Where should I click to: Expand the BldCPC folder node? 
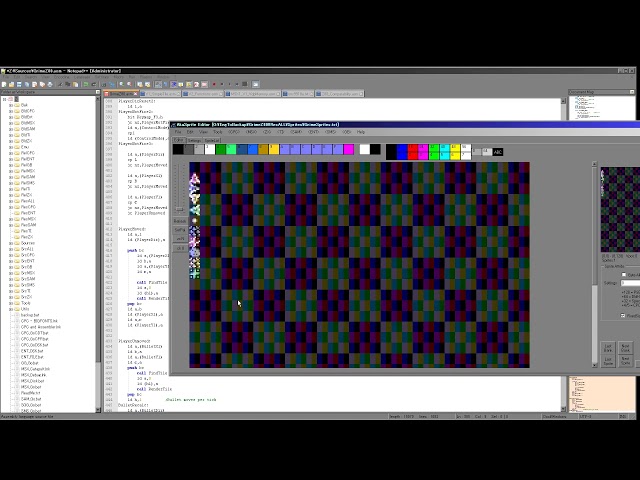[11, 111]
